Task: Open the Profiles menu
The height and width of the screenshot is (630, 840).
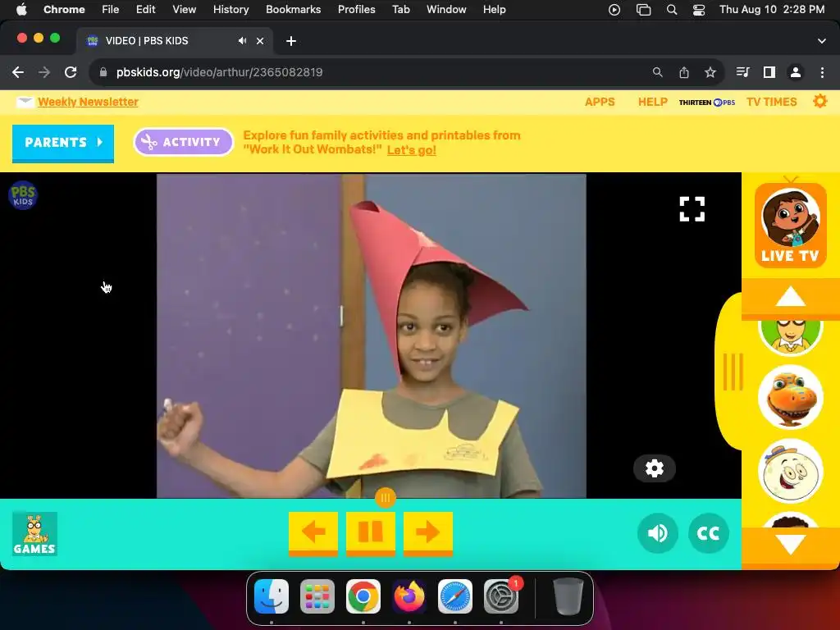Action: pyautogui.click(x=356, y=9)
